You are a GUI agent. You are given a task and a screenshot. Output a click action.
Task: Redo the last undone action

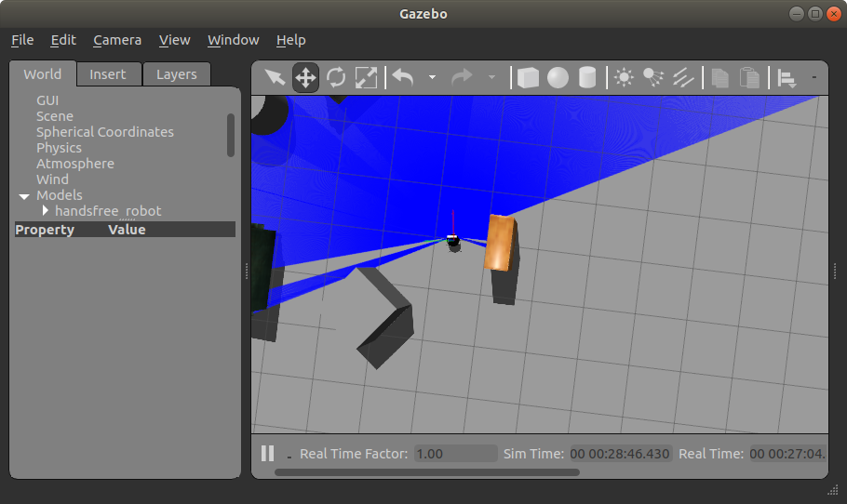[462, 78]
